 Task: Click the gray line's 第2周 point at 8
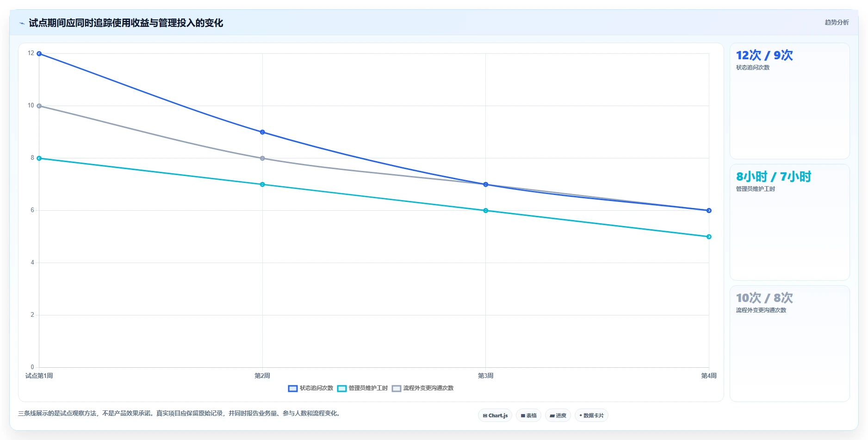(x=262, y=158)
